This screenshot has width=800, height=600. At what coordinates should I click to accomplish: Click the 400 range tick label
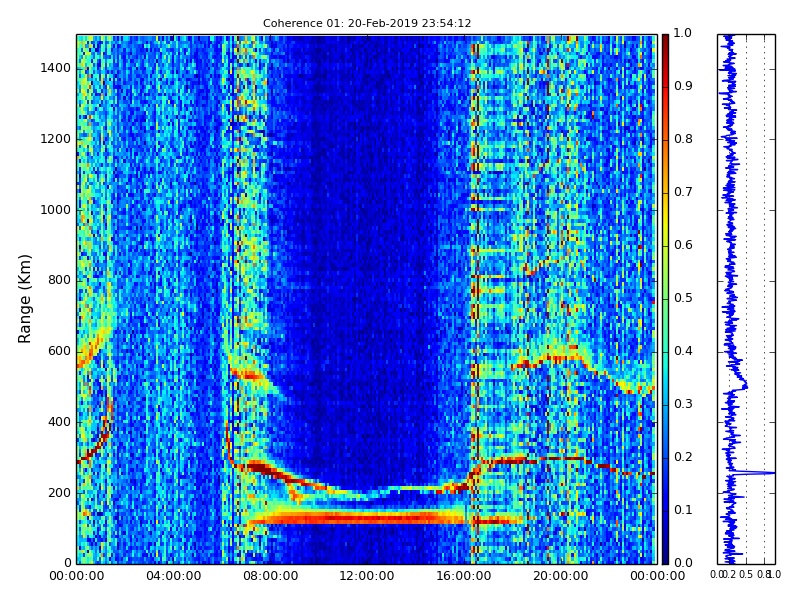pos(59,422)
